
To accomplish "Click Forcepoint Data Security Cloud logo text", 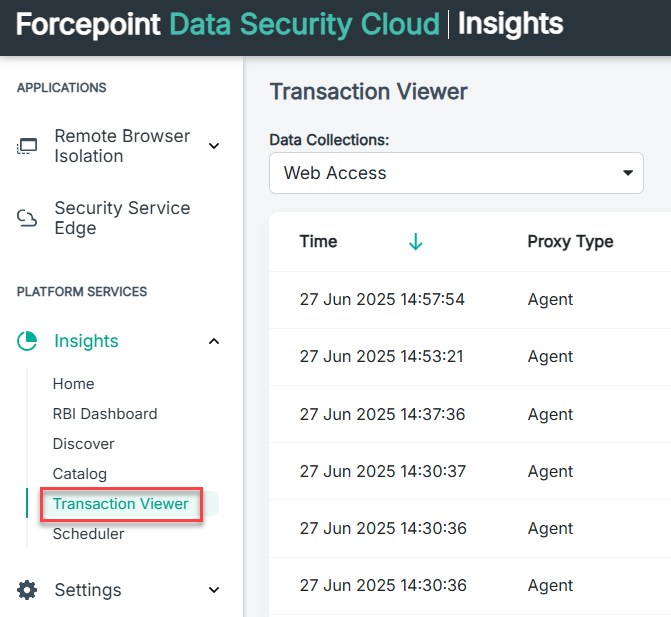I will pos(228,24).
